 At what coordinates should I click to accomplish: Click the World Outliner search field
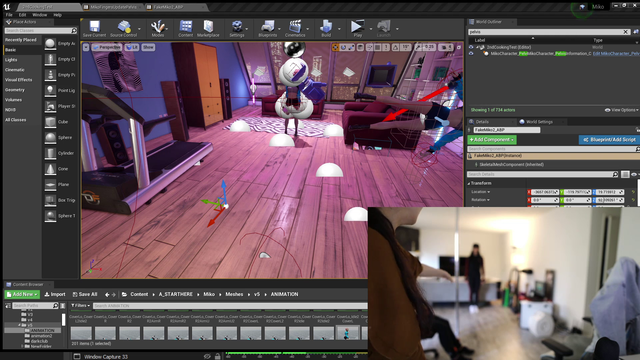point(545,32)
